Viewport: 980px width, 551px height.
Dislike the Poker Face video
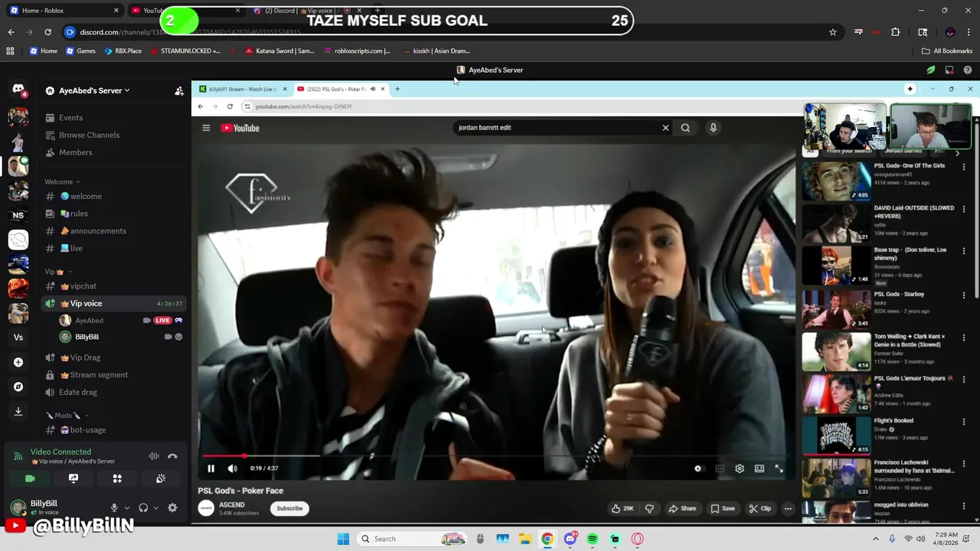pyautogui.click(x=649, y=508)
